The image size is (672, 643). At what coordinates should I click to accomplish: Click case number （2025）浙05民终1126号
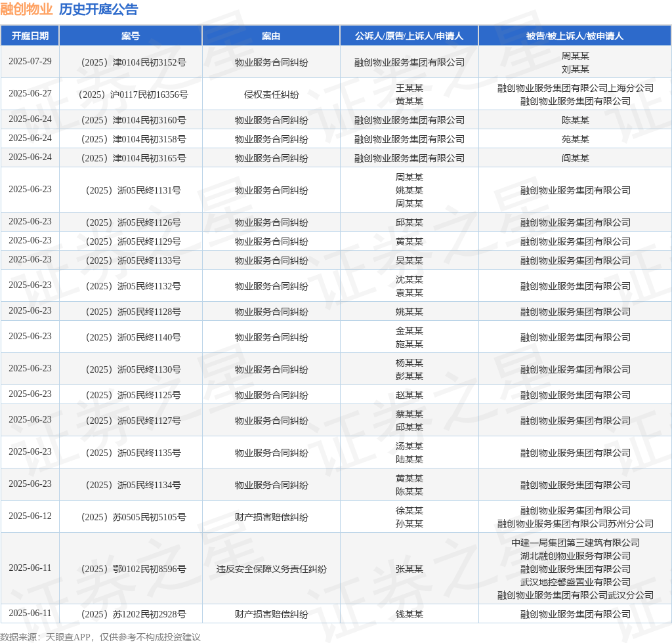point(134,223)
